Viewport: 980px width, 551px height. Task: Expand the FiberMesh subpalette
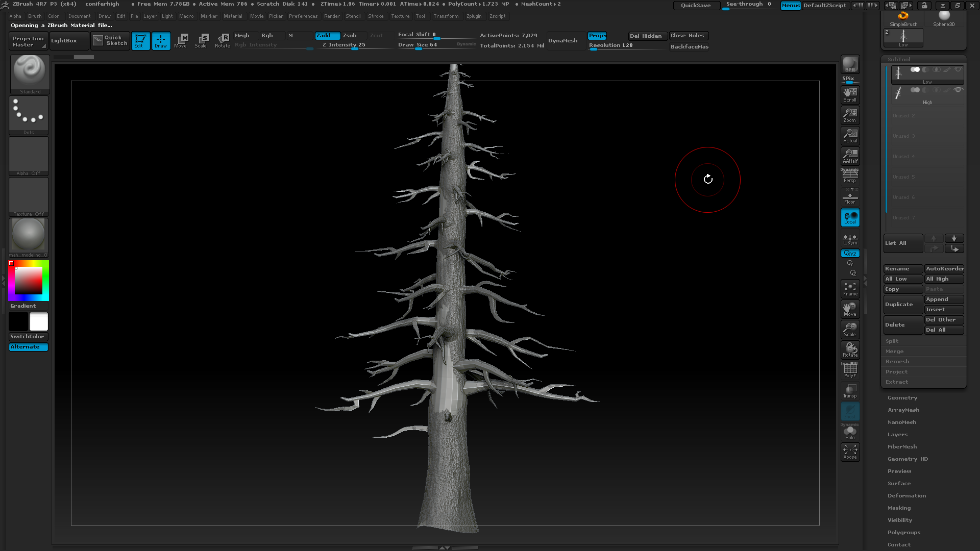click(x=902, y=447)
